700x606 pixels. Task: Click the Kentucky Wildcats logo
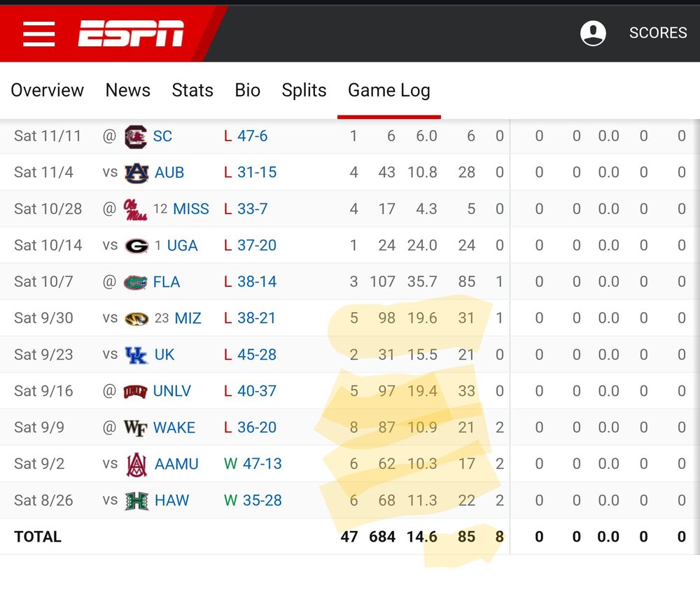click(x=136, y=355)
